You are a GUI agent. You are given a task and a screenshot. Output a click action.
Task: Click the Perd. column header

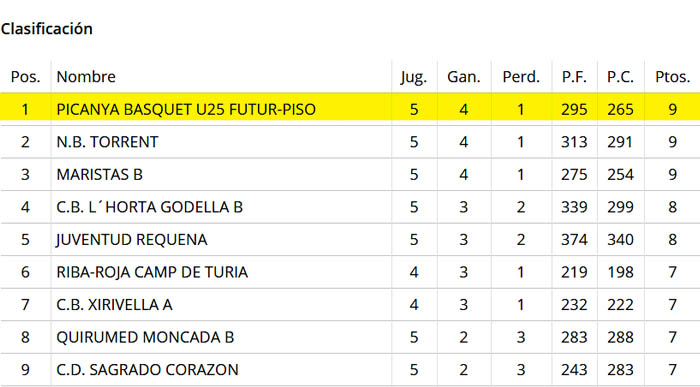pos(521,77)
